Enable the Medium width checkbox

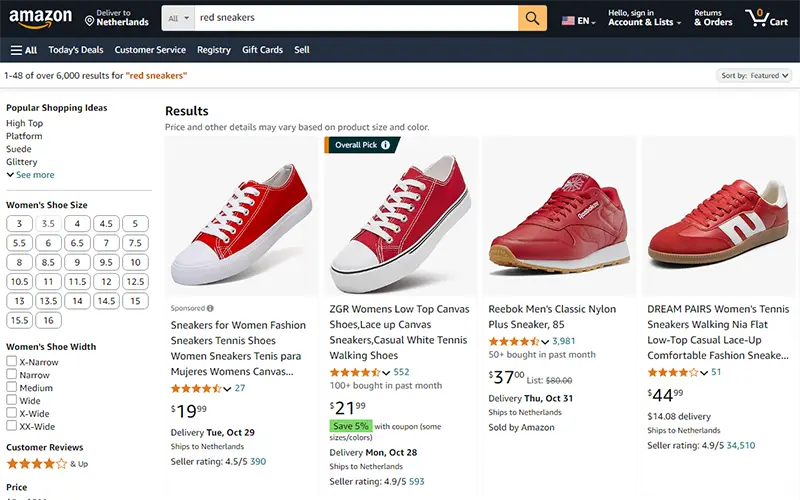[x=12, y=388]
